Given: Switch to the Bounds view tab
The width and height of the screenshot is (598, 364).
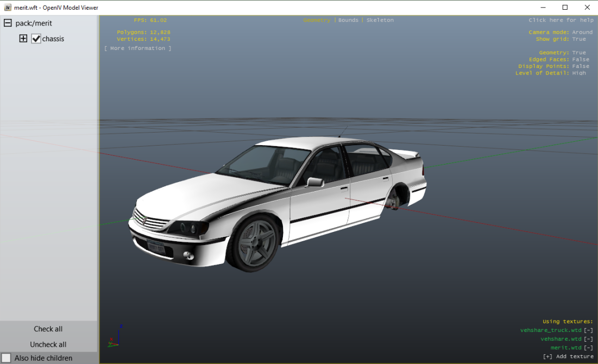Looking at the screenshot, I should pos(348,20).
